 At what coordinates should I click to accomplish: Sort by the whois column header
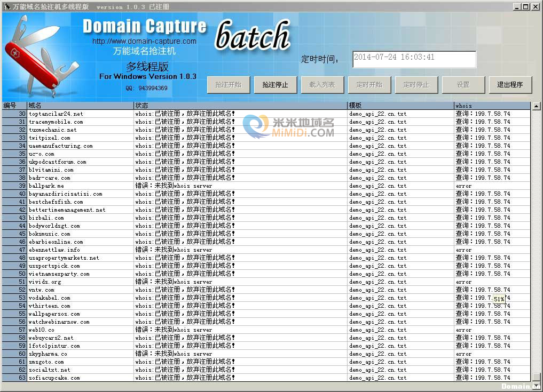(x=492, y=106)
